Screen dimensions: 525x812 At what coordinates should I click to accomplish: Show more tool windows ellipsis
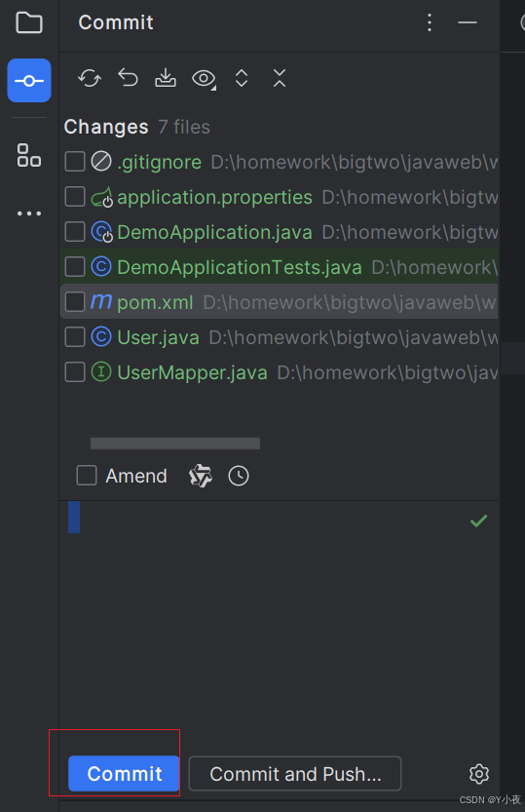click(x=29, y=213)
